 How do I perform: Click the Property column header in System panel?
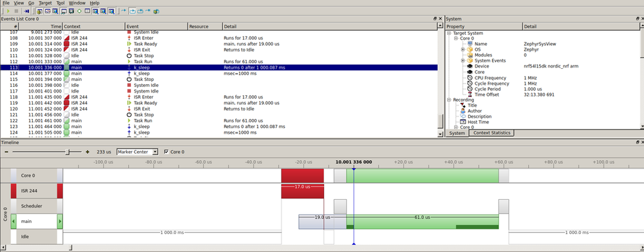click(484, 26)
